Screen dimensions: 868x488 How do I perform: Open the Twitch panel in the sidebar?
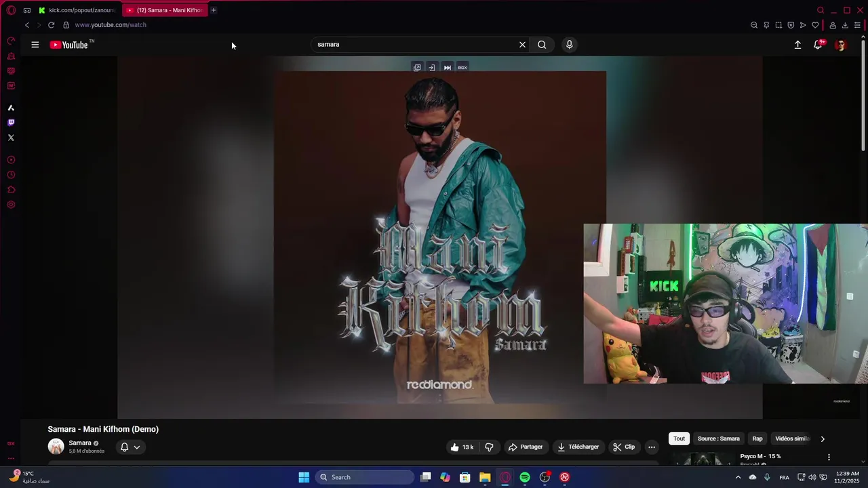point(11,123)
